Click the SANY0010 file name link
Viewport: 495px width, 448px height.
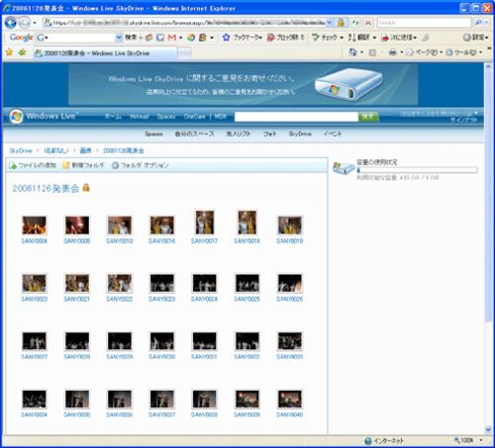pyautogui.click(x=119, y=241)
